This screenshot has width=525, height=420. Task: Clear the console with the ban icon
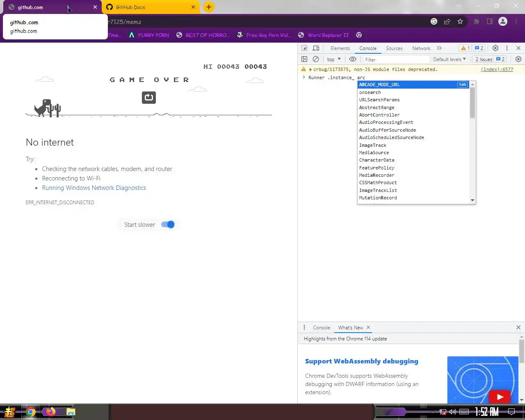316,59
